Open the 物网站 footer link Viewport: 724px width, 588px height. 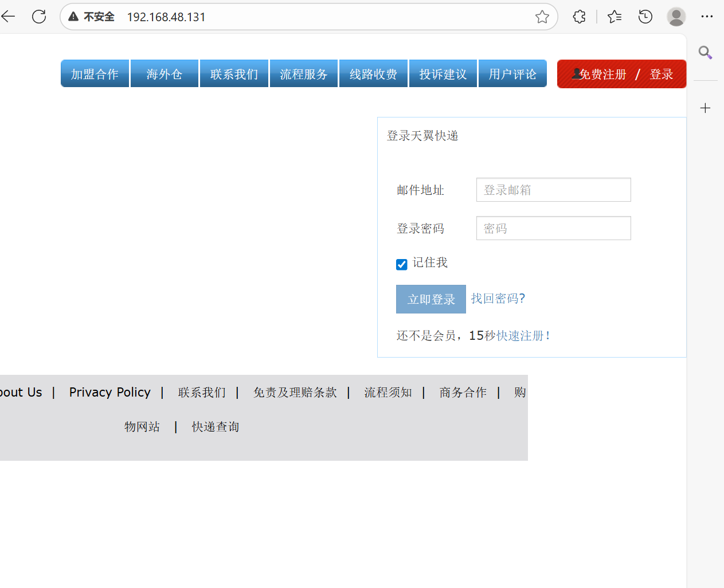[142, 427]
